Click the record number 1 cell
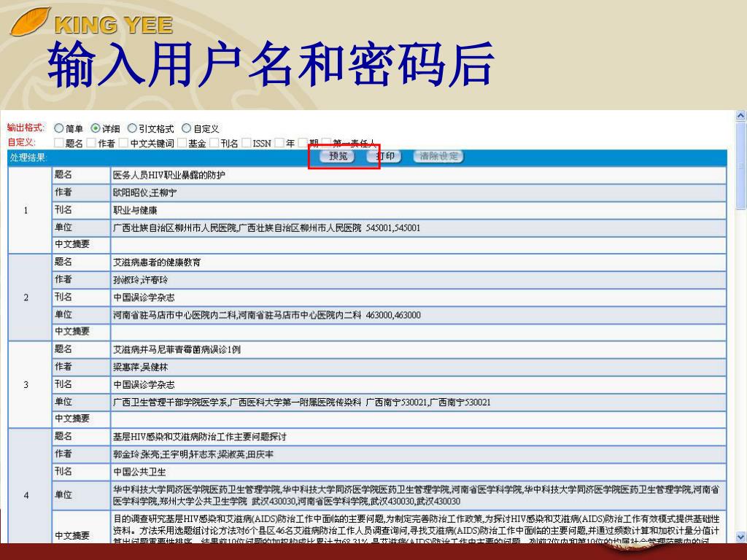This screenshot has width=747, height=560. (x=29, y=210)
